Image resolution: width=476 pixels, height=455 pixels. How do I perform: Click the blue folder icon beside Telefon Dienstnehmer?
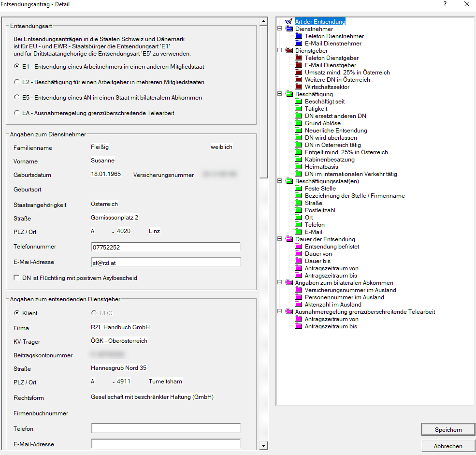click(x=298, y=36)
